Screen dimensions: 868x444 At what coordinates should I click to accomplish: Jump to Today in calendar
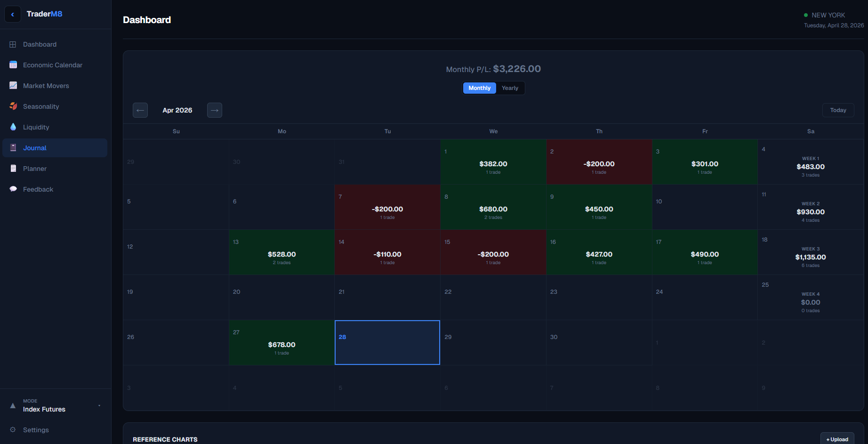[838, 110]
